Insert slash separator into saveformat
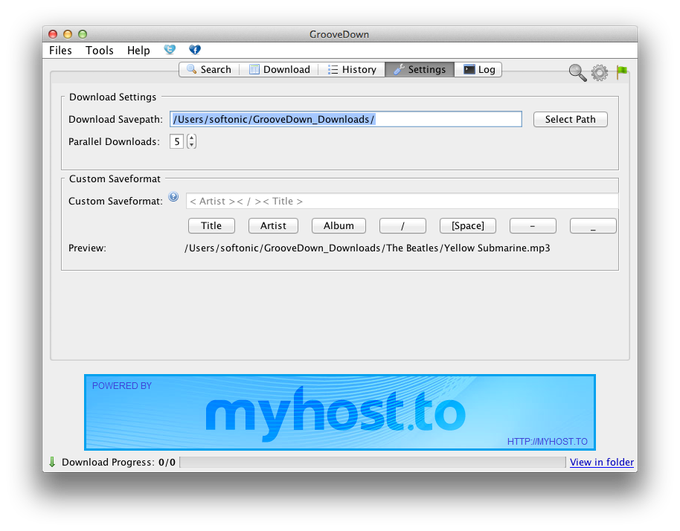 (x=402, y=226)
